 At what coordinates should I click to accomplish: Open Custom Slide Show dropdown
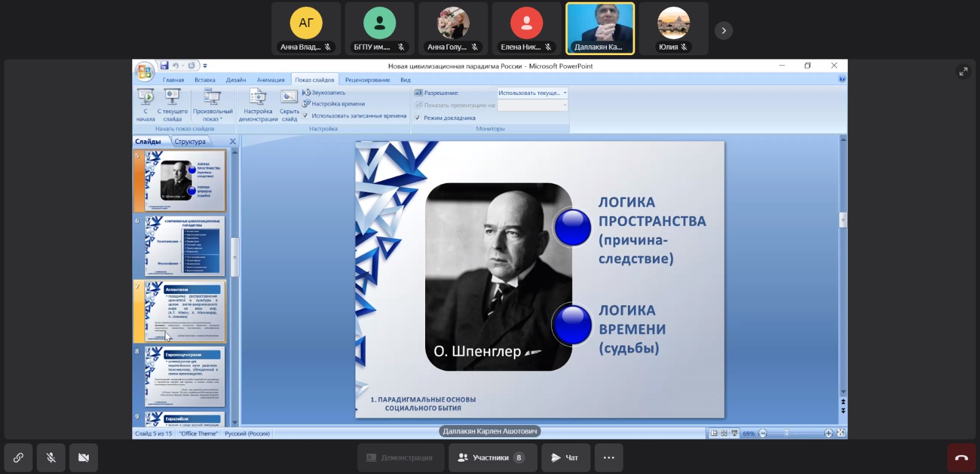click(x=213, y=104)
